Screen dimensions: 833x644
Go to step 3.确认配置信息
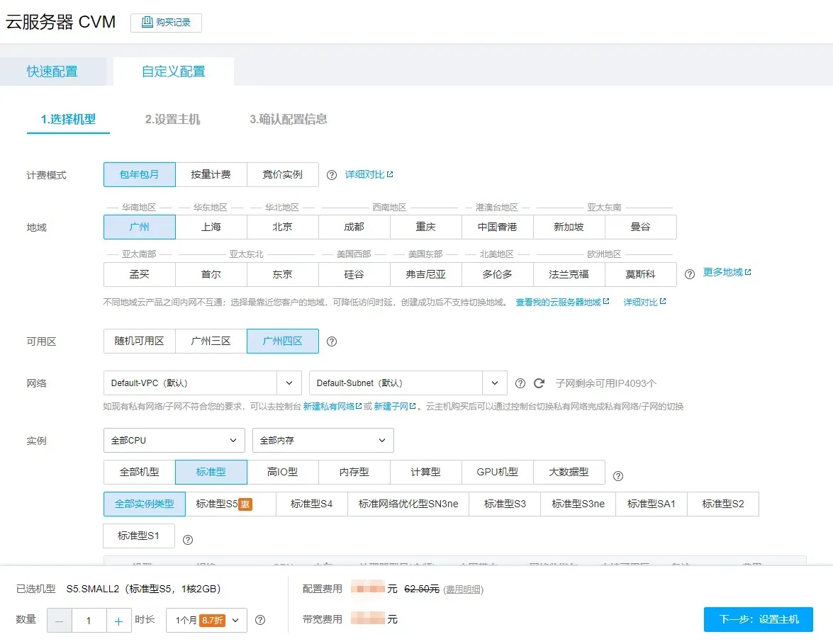click(289, 120)
